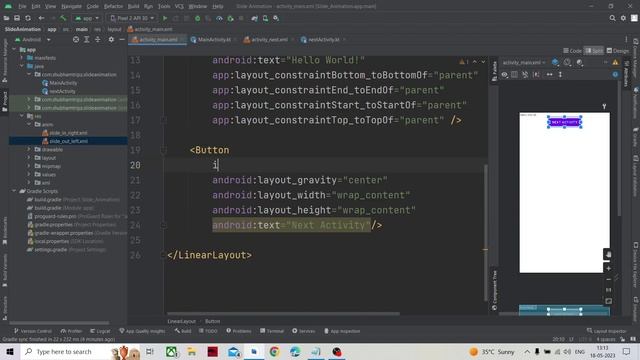Open Layout Inspector from status bar
The image size is (640, 360).
(x=606, y=331)
